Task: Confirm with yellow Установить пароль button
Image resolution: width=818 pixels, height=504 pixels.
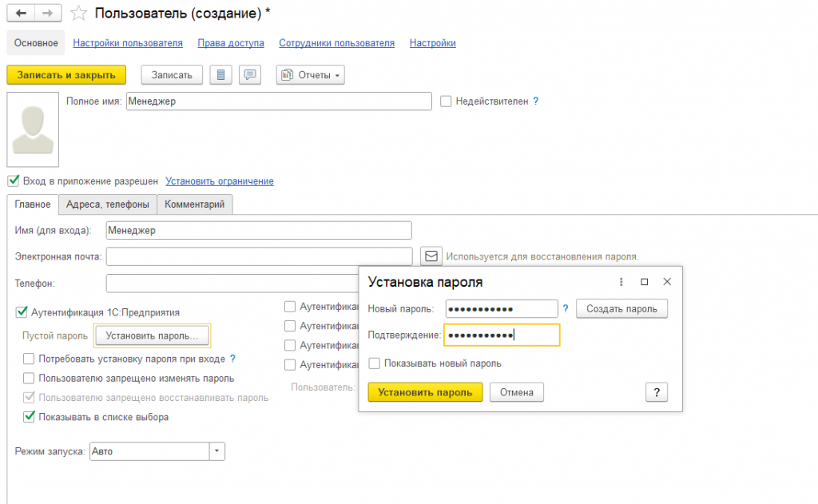Action: pos(425,392)
